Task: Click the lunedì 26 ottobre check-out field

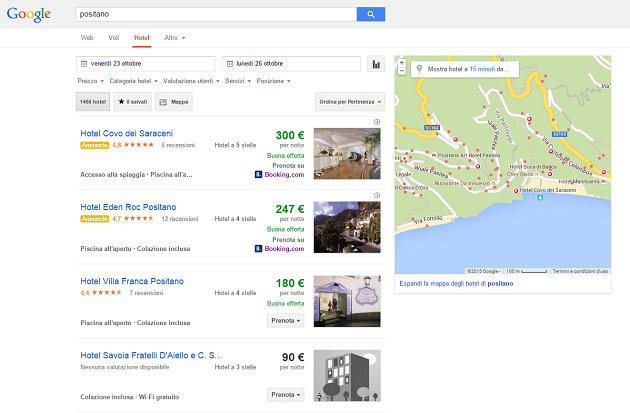Action: (291, 64)
